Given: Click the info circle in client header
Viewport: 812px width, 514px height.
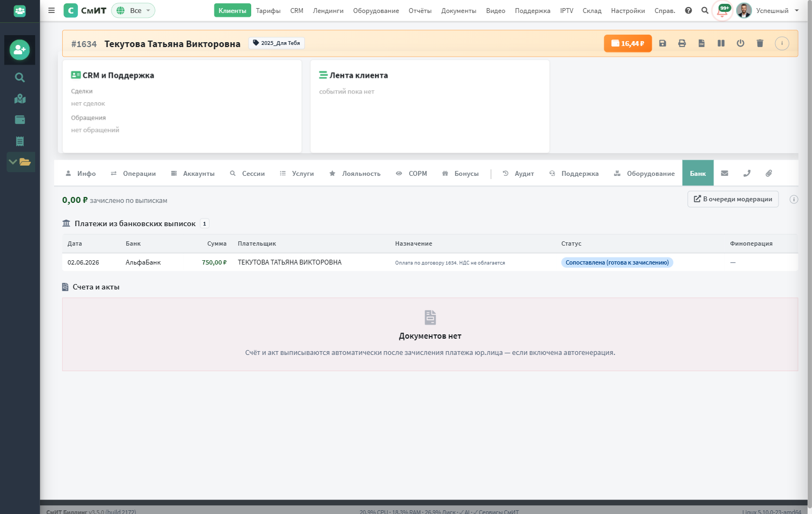Looking at the screenshot, I should click(782, 43).
